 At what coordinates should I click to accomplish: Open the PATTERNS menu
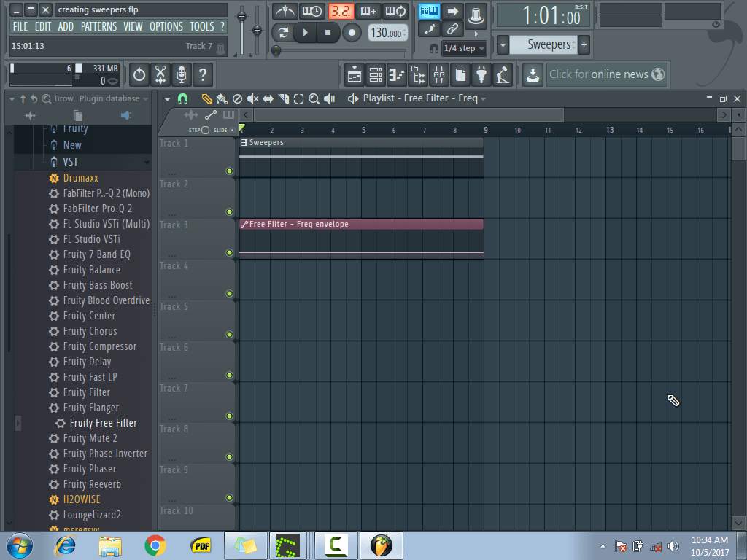tap(98, 27)
